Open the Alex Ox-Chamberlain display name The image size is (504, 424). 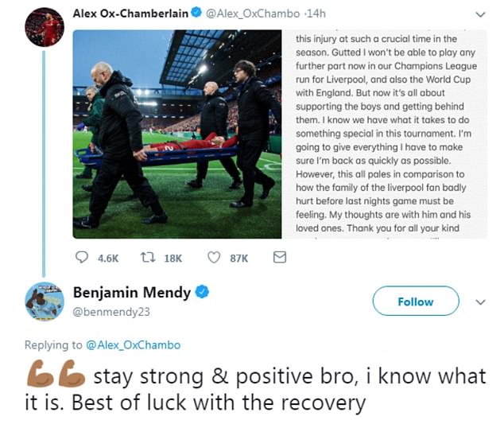pos(130,14)
